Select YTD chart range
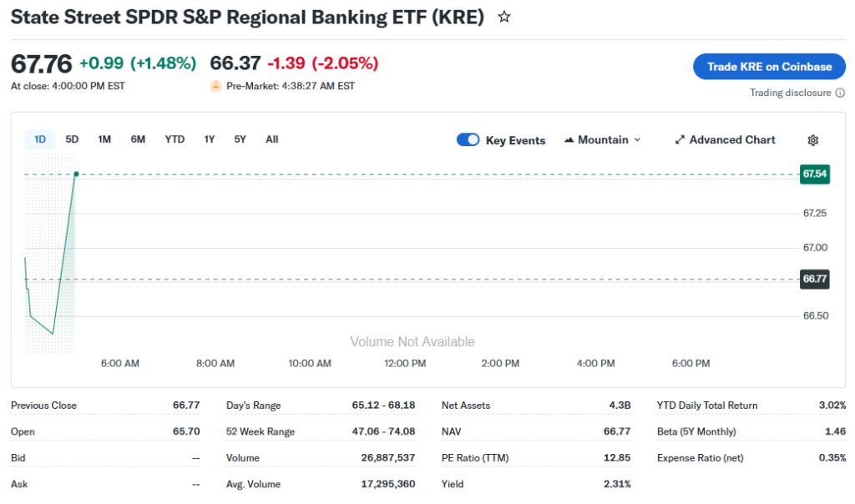855x504 pixels. click(x=175, y=139)
